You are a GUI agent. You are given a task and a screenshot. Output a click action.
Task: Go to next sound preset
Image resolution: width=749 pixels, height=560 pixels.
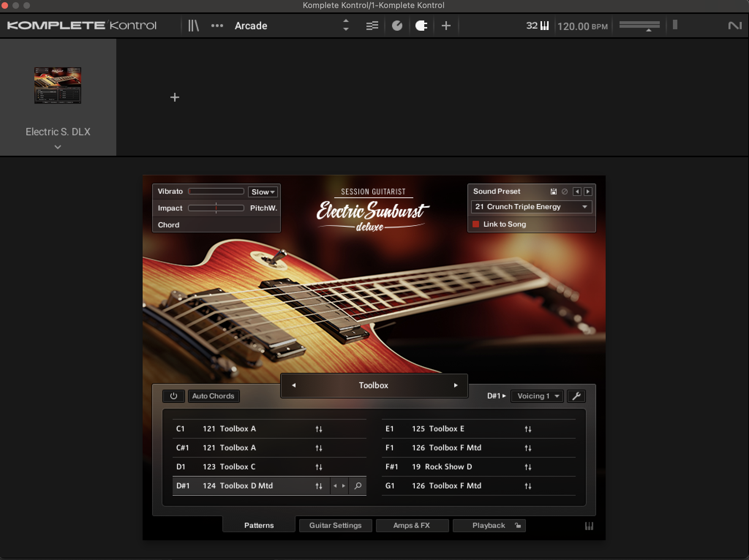point(588,192)
